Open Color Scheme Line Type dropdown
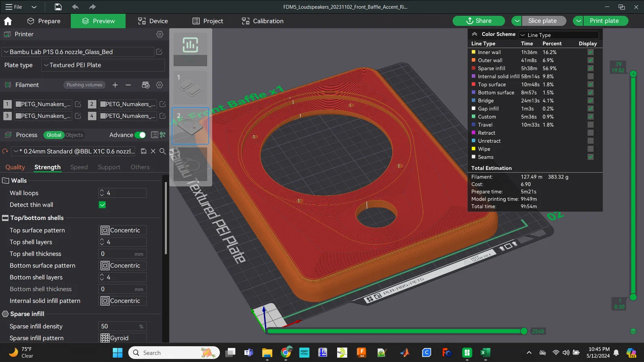The width and height of the screenshot is (644, 362). [559, 35]
